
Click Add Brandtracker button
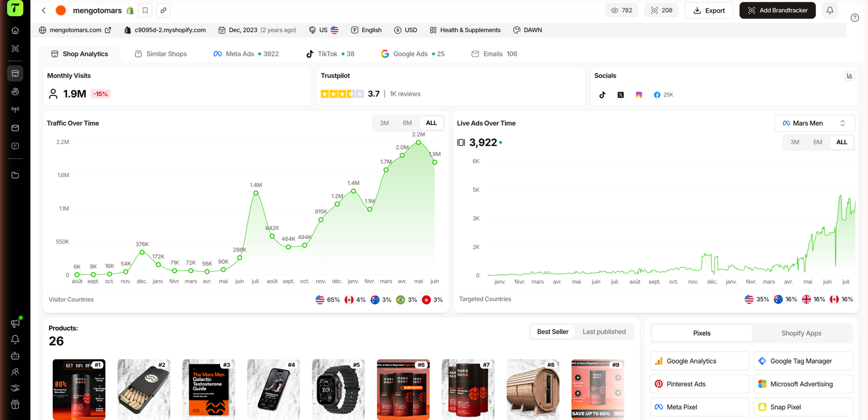pos(777,10)
